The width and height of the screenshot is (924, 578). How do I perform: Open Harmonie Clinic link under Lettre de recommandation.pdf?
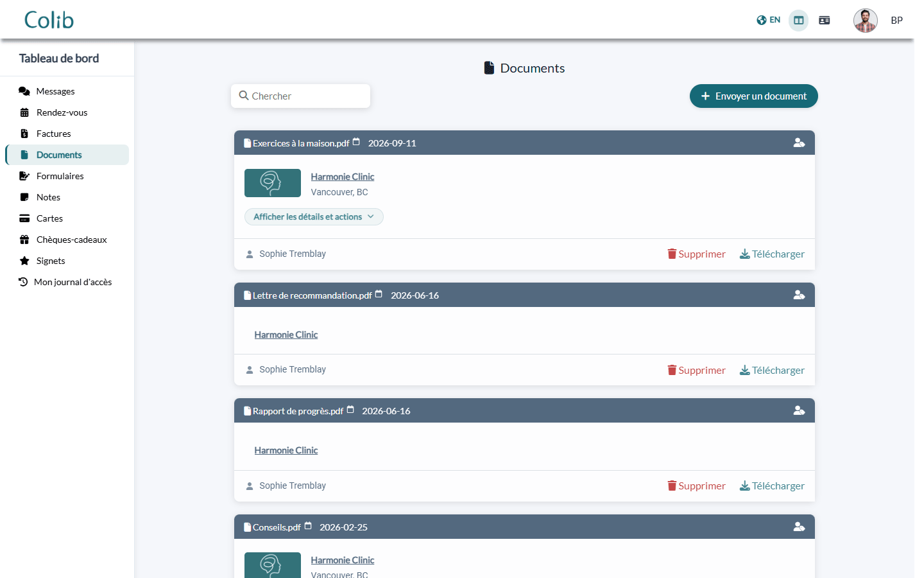pyautogui.click(x=286, y=335)
